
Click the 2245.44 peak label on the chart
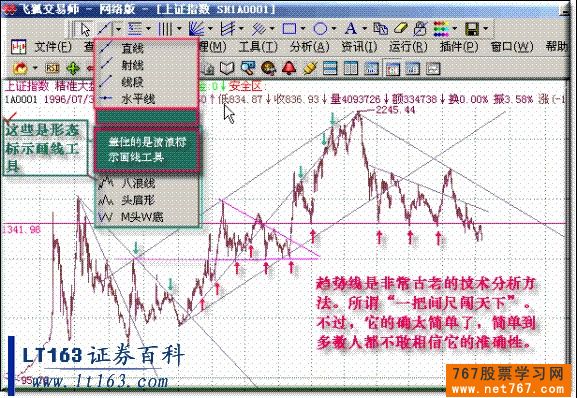pos(395,110)
